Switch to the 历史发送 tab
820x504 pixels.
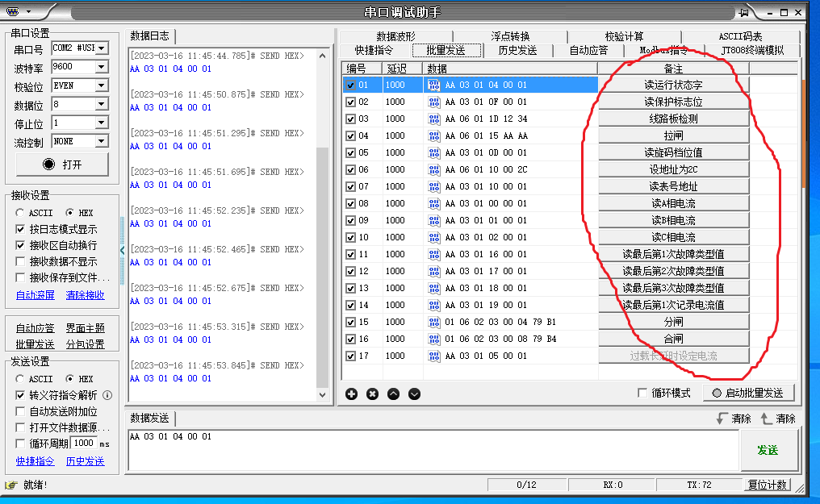click(517, 50)
